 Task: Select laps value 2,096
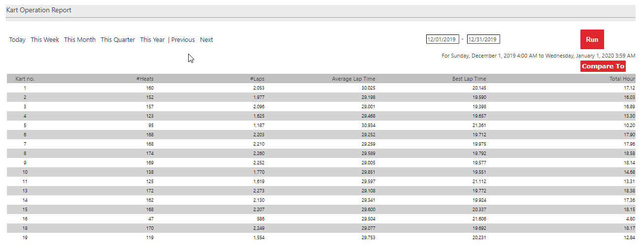tap(259, 107)
